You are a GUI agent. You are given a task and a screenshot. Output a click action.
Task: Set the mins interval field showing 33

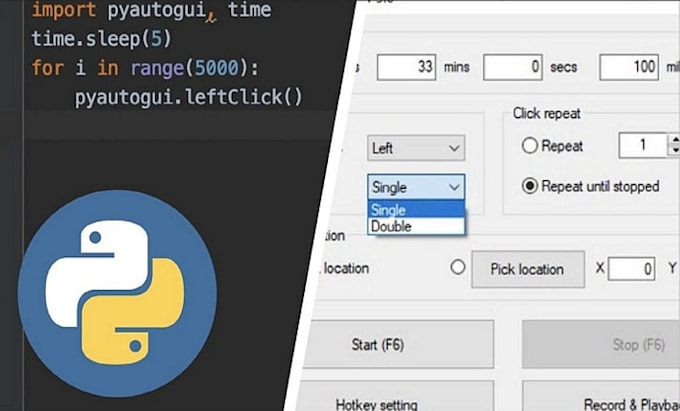tap(406, 67)
